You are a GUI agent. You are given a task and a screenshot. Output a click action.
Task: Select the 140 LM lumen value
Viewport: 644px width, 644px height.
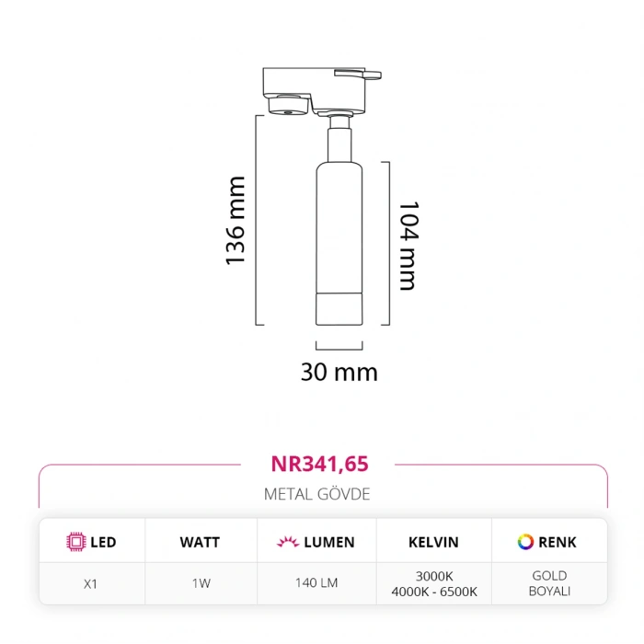[316, 583]
